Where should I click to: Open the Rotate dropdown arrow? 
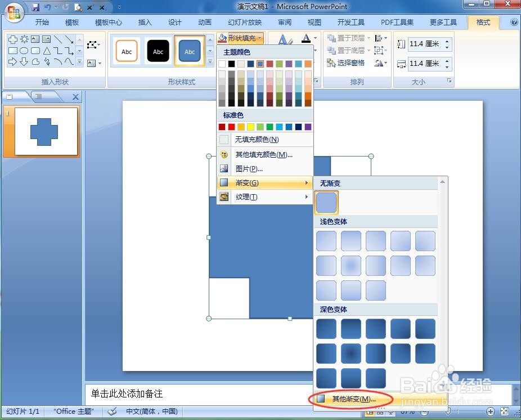386,63
